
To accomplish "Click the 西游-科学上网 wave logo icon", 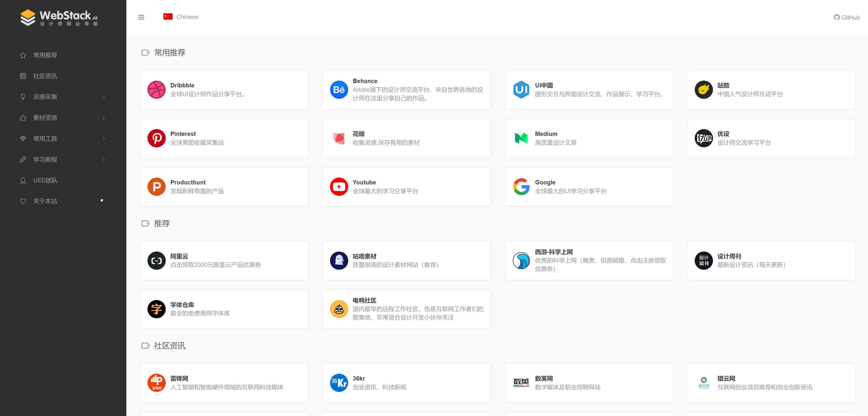I will pyautogui.click(x=521, y=260).
